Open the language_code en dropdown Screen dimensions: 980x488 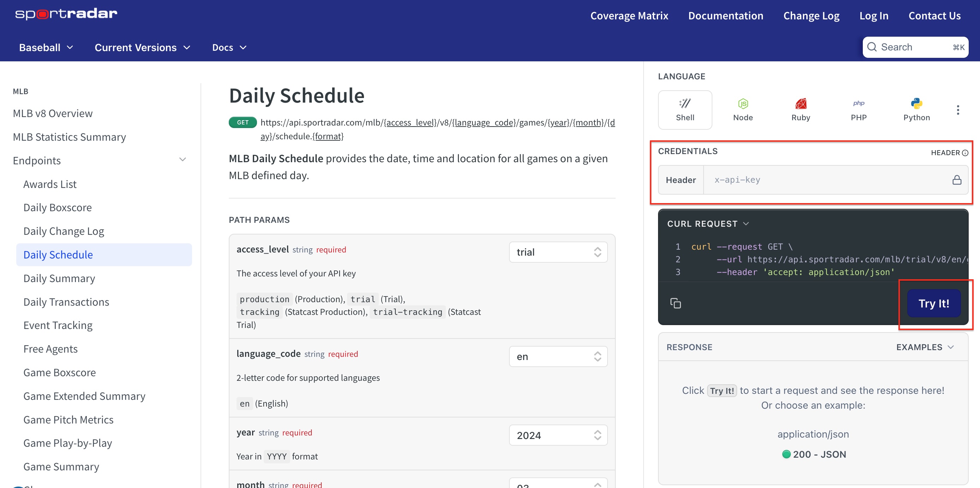tap(558, 356)
